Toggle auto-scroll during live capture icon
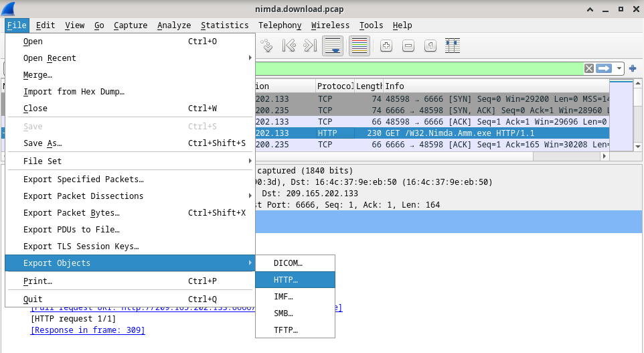The image size is (644, 353). (x=333, y=46)
